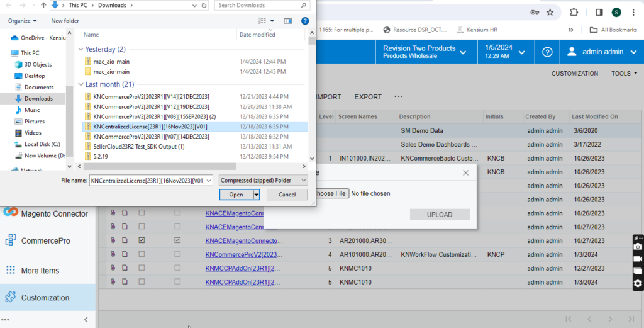Click the Open button in file dialog
This screenshot has height=328, width=644.
click(236, 195)
